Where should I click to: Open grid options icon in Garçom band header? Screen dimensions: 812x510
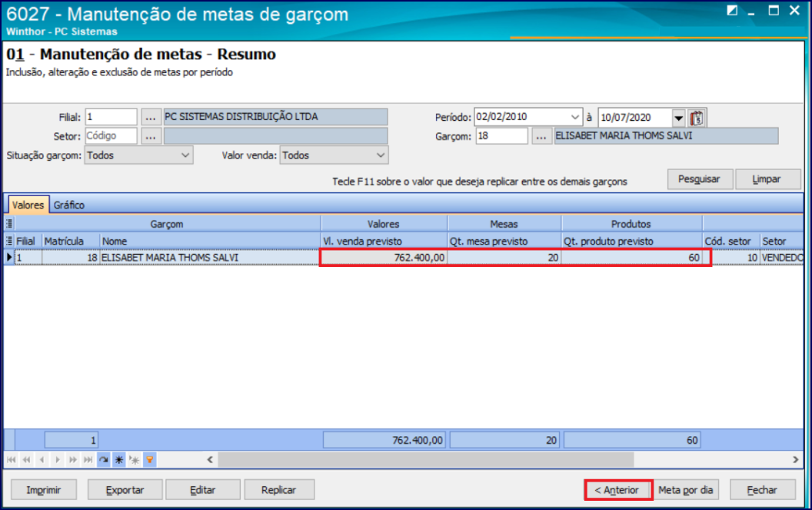pos(9,224)
